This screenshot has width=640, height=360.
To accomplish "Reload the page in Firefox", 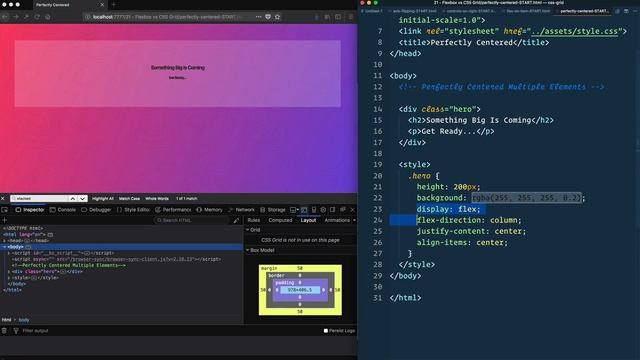I will [x=37, y=17].
